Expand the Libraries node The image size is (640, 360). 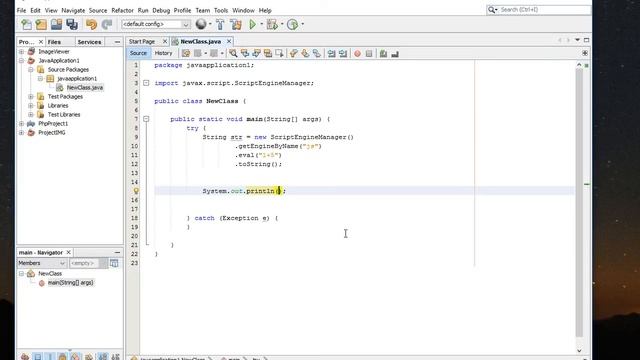pos(31,106)
